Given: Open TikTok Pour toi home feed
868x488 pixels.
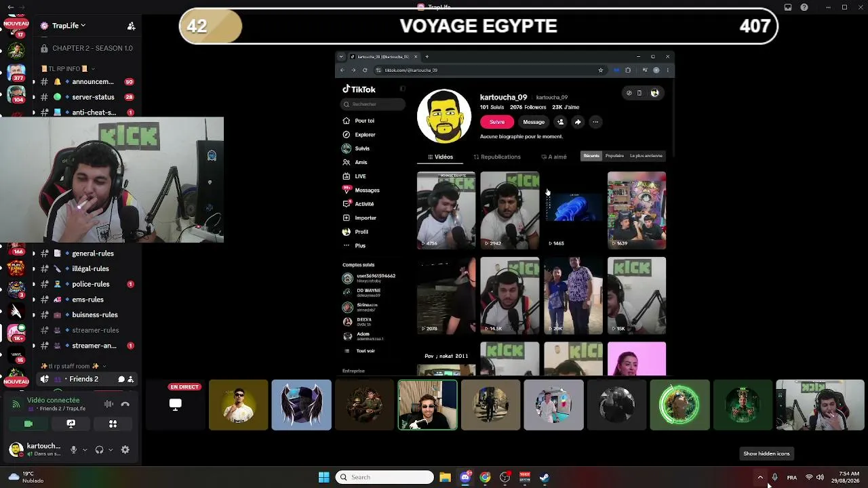Looking at the screenshot, I should (359, 121).
